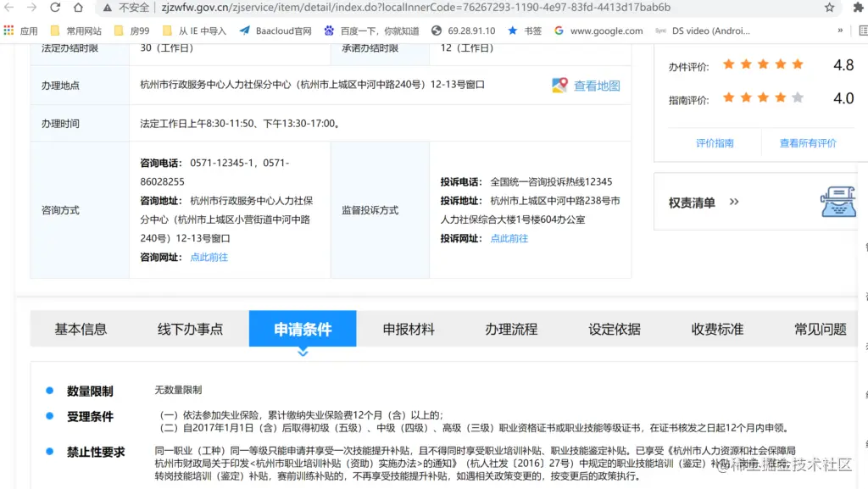The image size is (868, 489).
Task: Open the 书签 starred bookmark
Action: 525,31
